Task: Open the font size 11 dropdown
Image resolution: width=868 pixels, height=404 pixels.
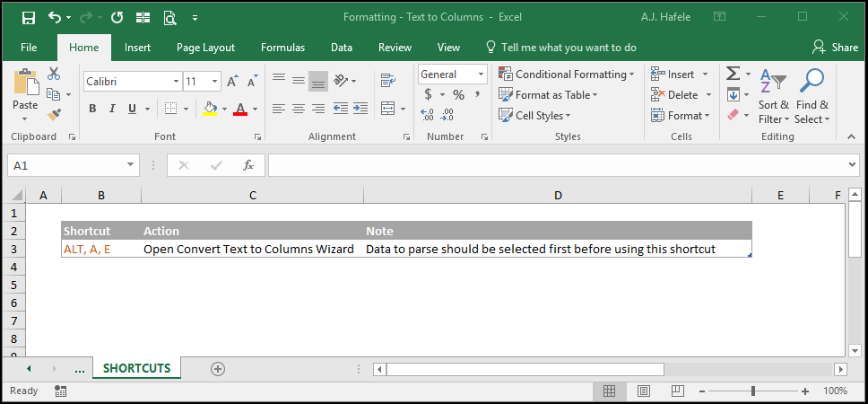Action: tap(215, 82)
